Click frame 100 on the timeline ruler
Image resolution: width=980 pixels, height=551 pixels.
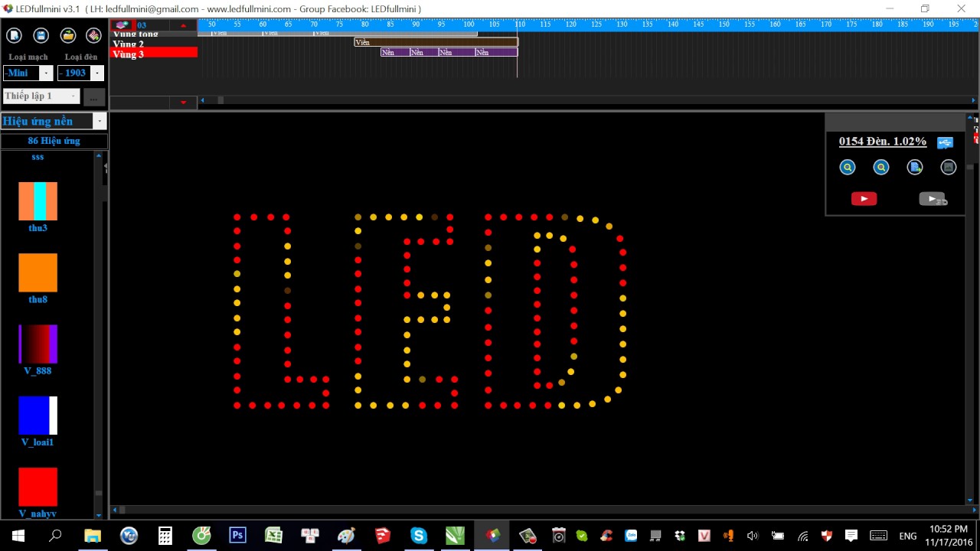pyautogui.click(x=469, y=24)
